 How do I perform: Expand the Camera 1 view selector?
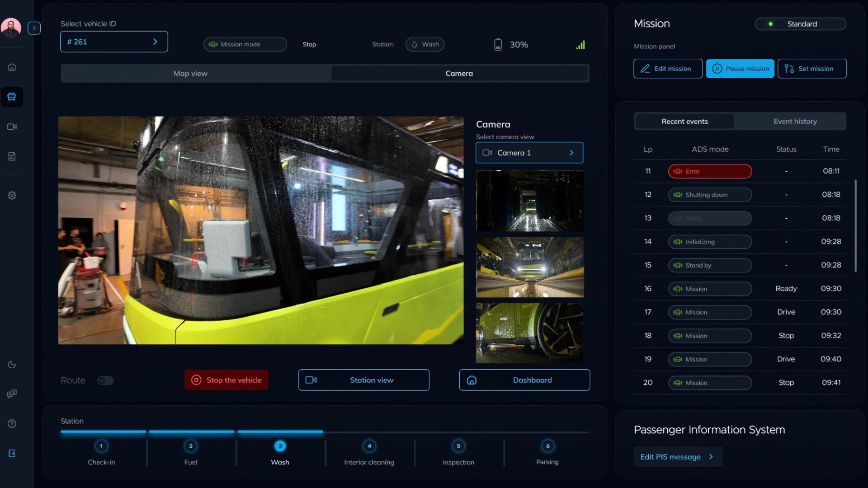click(529, 153)
